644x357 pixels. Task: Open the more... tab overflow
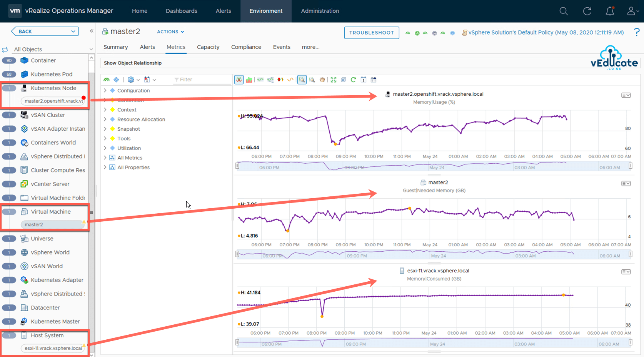[310, 47]
